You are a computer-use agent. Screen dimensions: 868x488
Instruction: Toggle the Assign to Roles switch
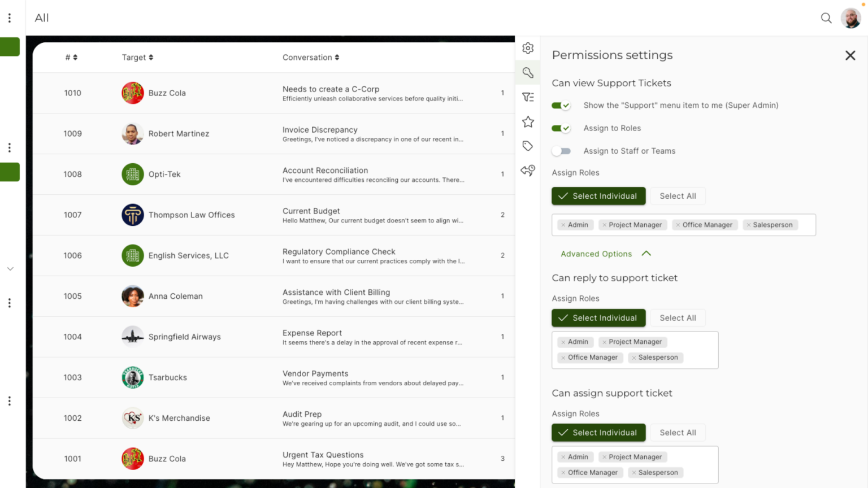tap(561, 128)
